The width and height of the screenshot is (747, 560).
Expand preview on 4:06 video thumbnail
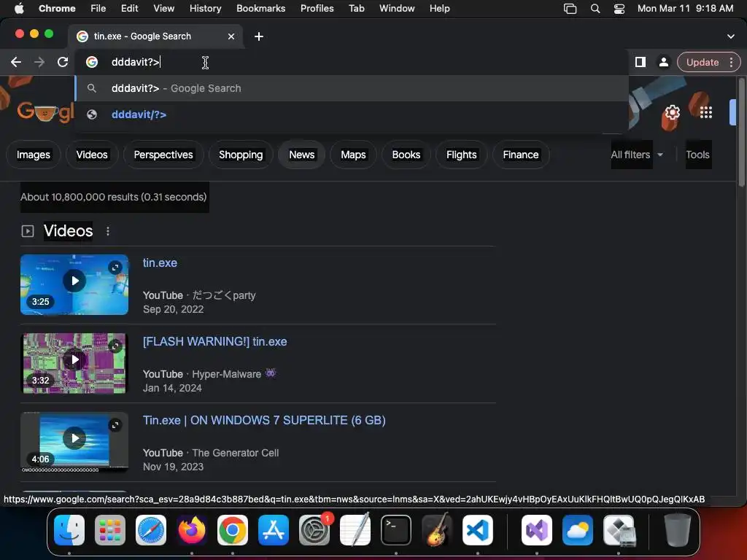tap(115, 425)
